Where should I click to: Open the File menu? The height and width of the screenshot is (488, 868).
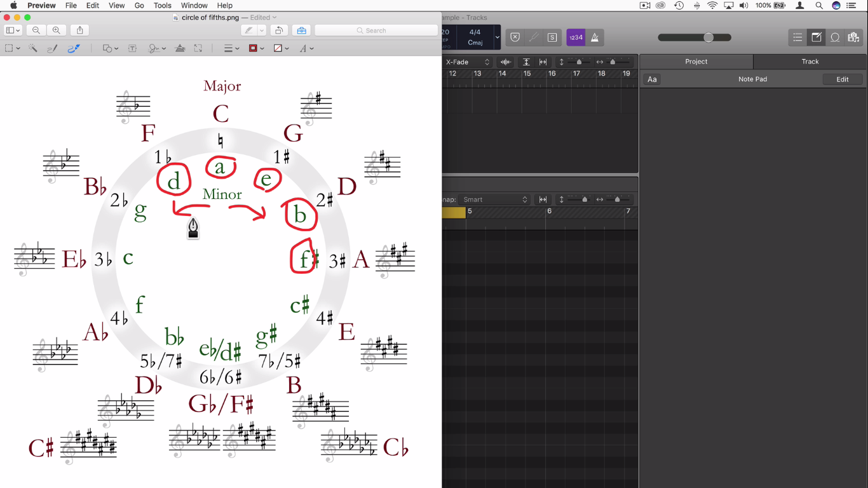(71, 6)
